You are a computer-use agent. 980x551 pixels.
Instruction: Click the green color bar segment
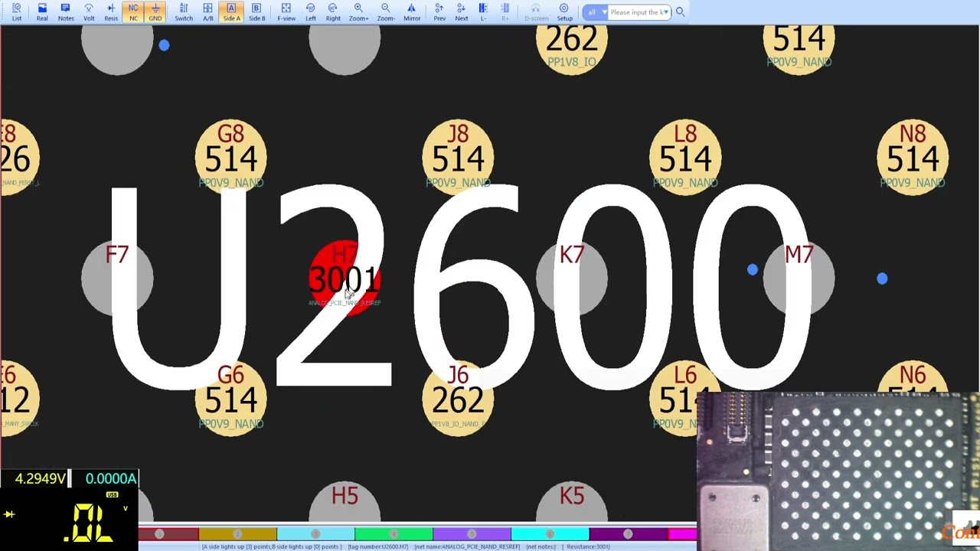coord(394,534)
